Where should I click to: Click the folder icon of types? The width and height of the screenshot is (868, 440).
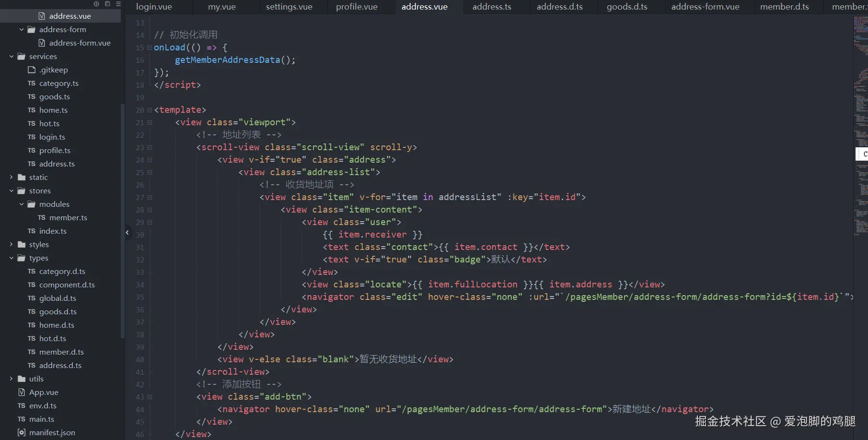(22, 258)
